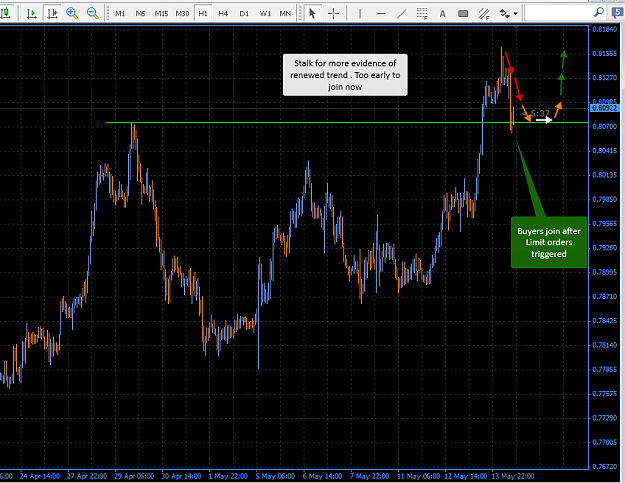The height and width of the screenshot is (483, 625).
Task: Change chart period to D1
Action: (244, 14)
